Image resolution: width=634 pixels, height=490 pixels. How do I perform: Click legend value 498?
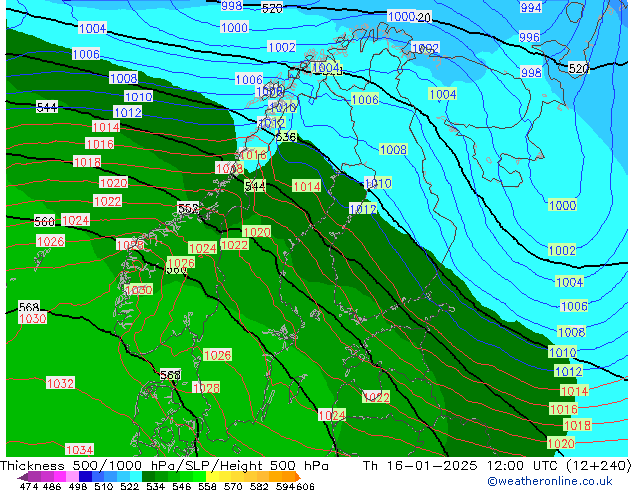[x=78, y=486]
